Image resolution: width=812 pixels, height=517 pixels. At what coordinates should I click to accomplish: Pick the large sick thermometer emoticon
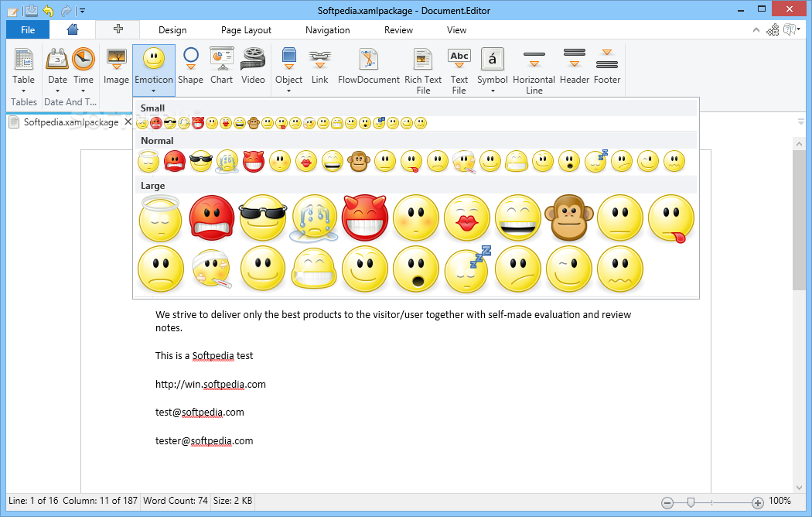click(211, 269)
